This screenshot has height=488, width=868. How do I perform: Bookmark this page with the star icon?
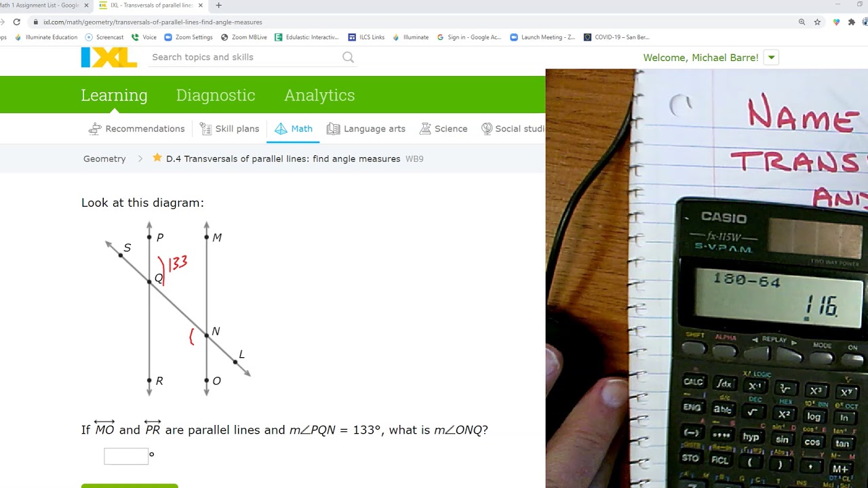pos(817,22)
